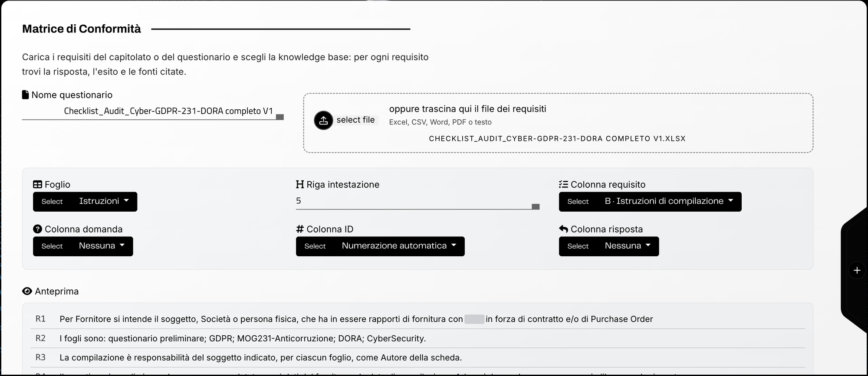Open the Foglio dropdown showing Istruzioni
Screen dimensions: 868x376
tap(85, 202)
